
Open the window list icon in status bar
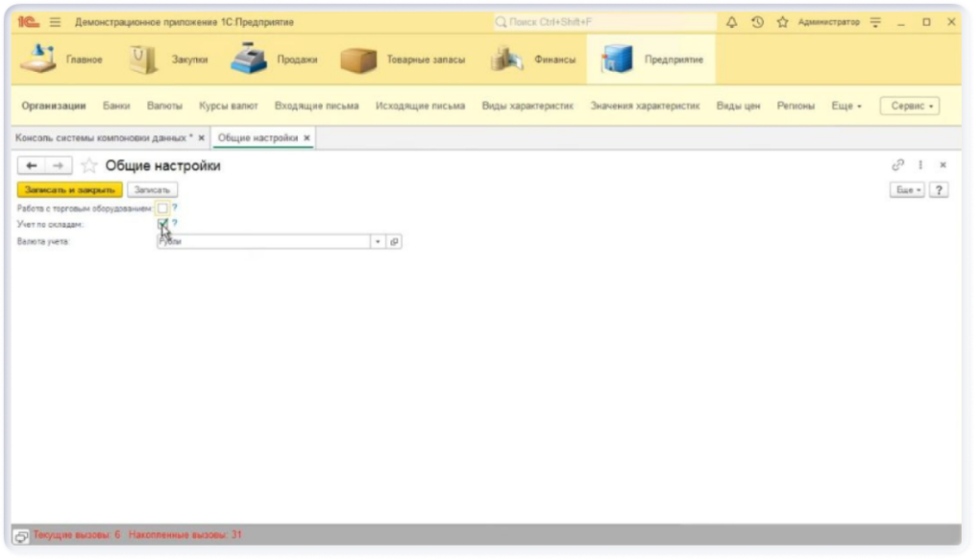click(x=21, y=536)
